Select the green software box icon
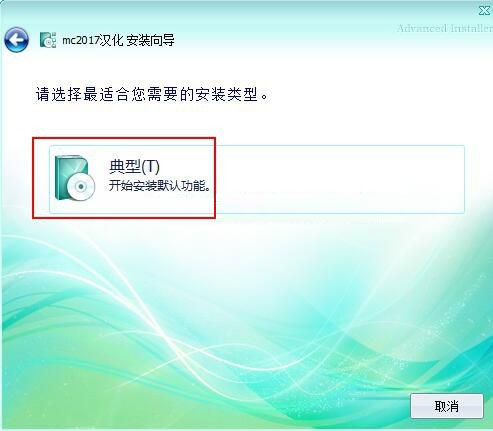The width and height of the screenshot is (493, 431). (75, 178)
